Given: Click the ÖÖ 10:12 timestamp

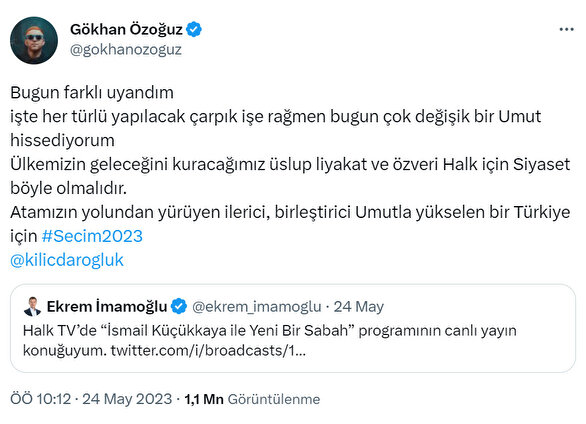Looking at the screenshot, I should [x=40, y=399].
